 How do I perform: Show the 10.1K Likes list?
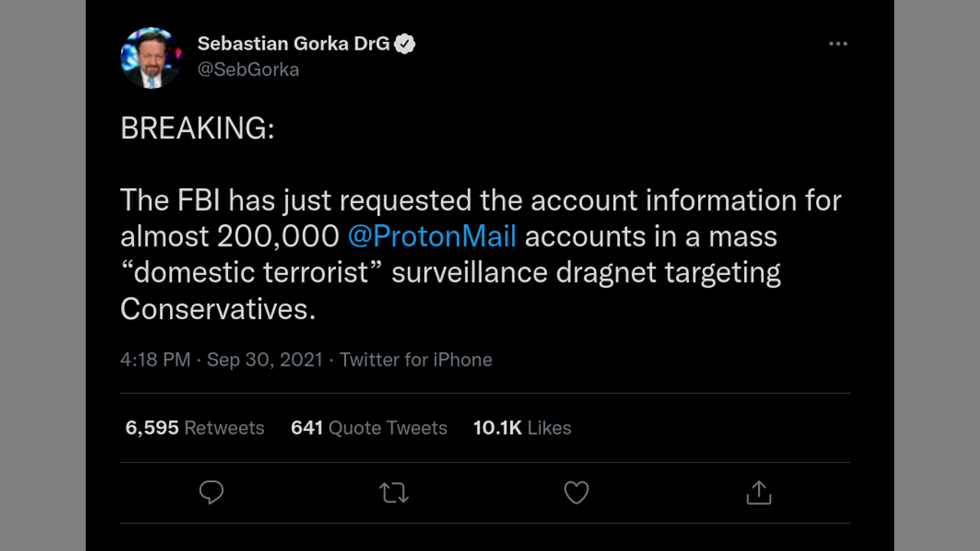click(522, 428)
